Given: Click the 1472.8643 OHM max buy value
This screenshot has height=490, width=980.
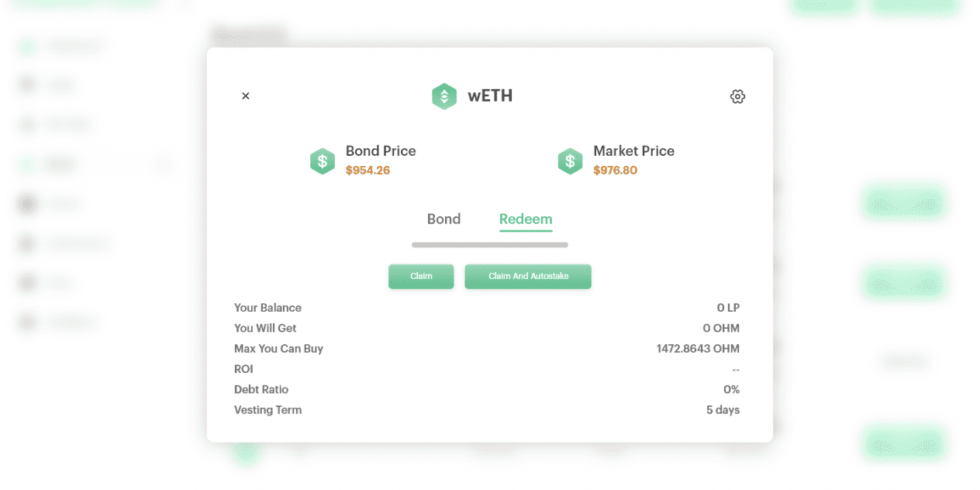Looking at the screenshot, I should point(698,349).
